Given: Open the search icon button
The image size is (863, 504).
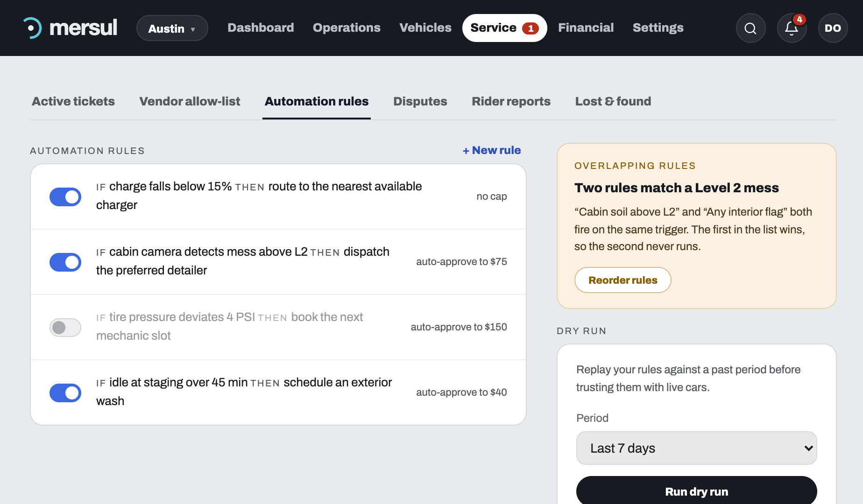Looking at the screenshot, I should click(750, 28).
